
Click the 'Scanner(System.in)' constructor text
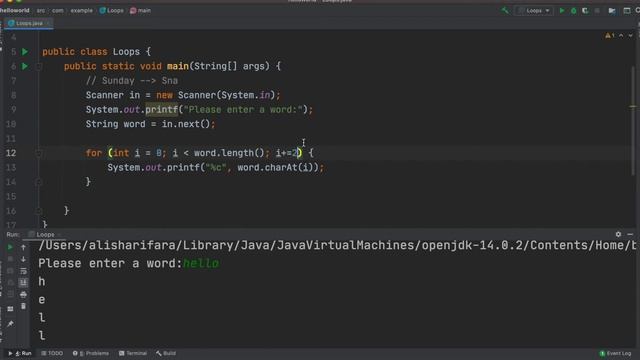(x=227, y=95)
